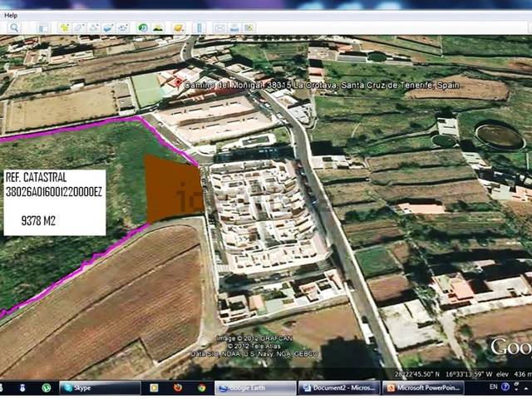Viewport: 532px width, 399px height.
Task: Open historical imagery clock icon
Action: coord(143,28)
